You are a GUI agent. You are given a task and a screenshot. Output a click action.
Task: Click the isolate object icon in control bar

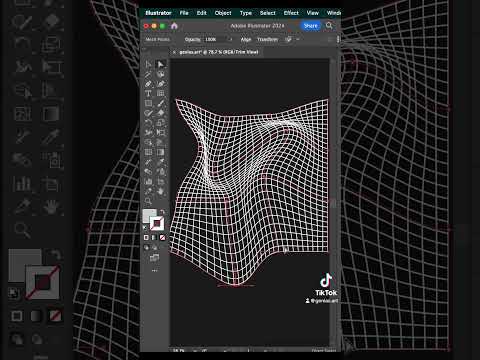[x=288, y=39]
